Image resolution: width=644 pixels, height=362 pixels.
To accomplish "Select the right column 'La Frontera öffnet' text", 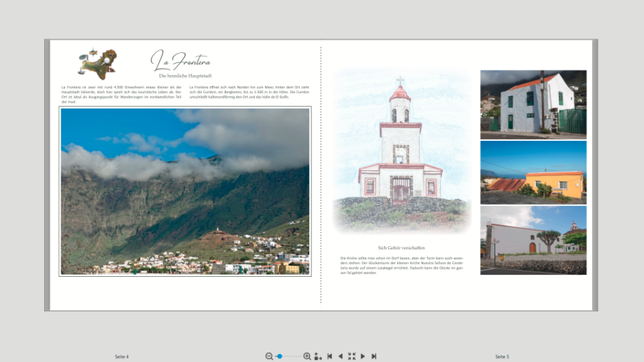I will [249, 92].
